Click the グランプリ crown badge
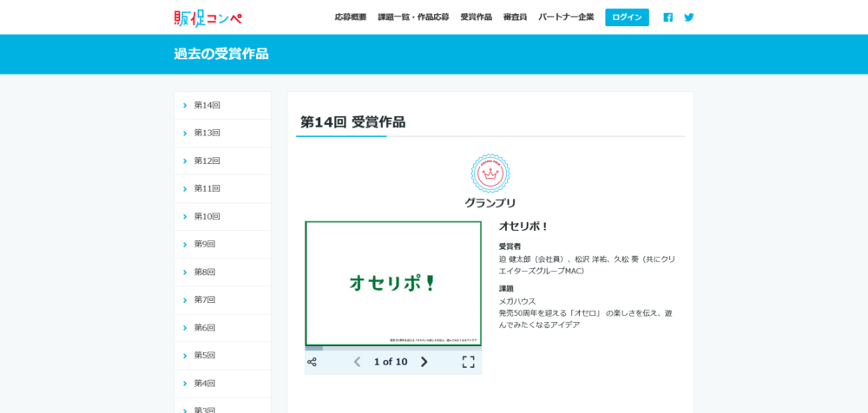This screenshot has width=868, height=413. click(x=490, y=174)
